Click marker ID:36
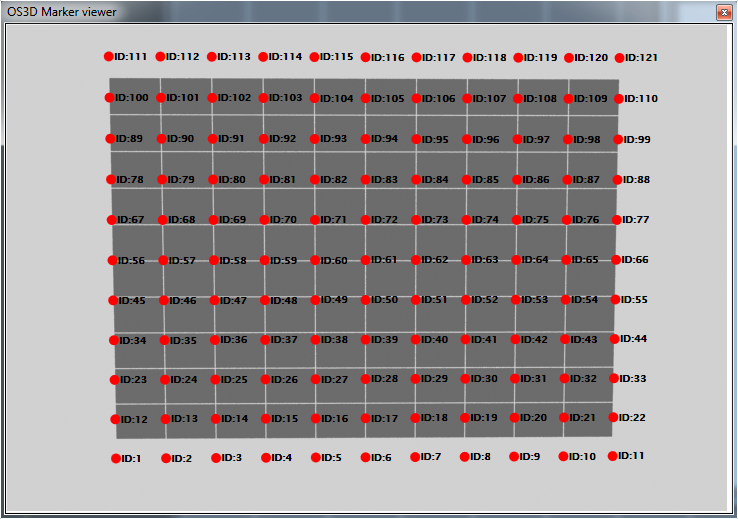This screenshot has width=738, height=519. (x=215, y=340)
